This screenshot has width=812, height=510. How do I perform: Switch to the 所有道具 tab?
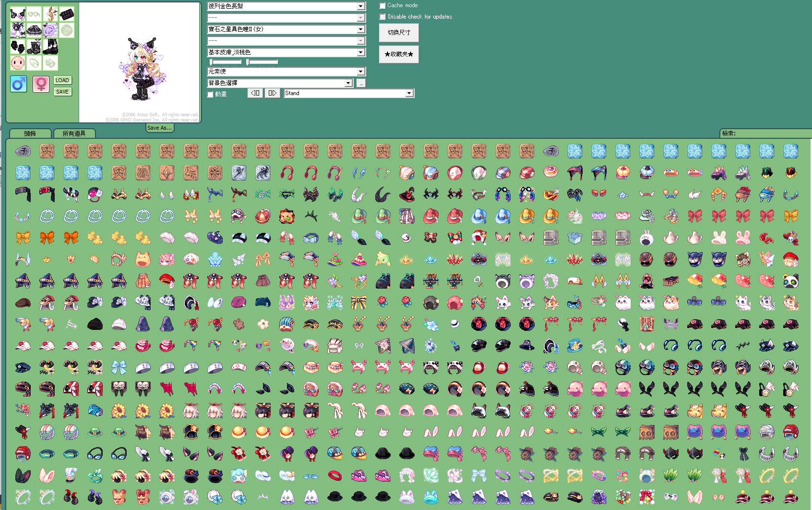pos(74,134)
